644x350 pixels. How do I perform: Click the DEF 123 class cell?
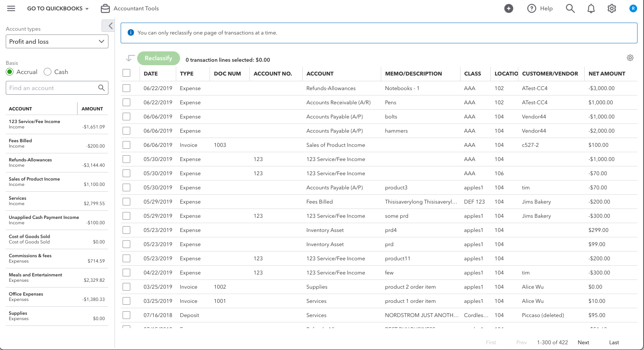click(474, 202)
